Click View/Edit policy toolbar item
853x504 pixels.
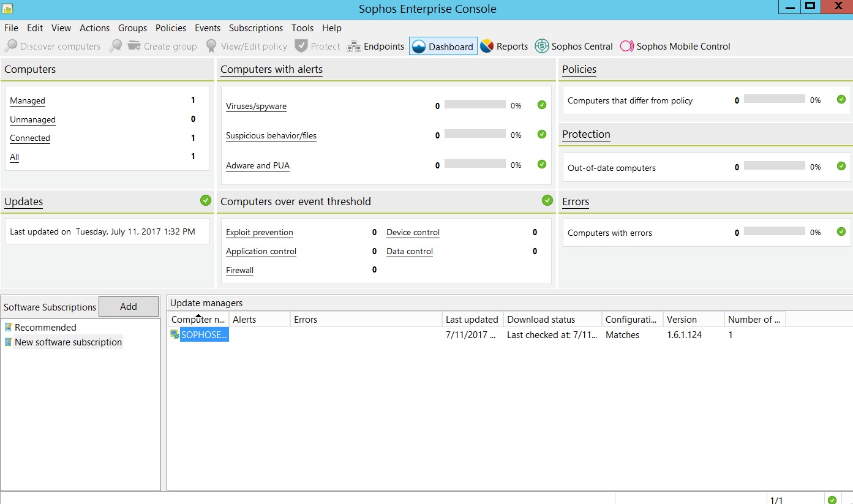tap(246, 47)
